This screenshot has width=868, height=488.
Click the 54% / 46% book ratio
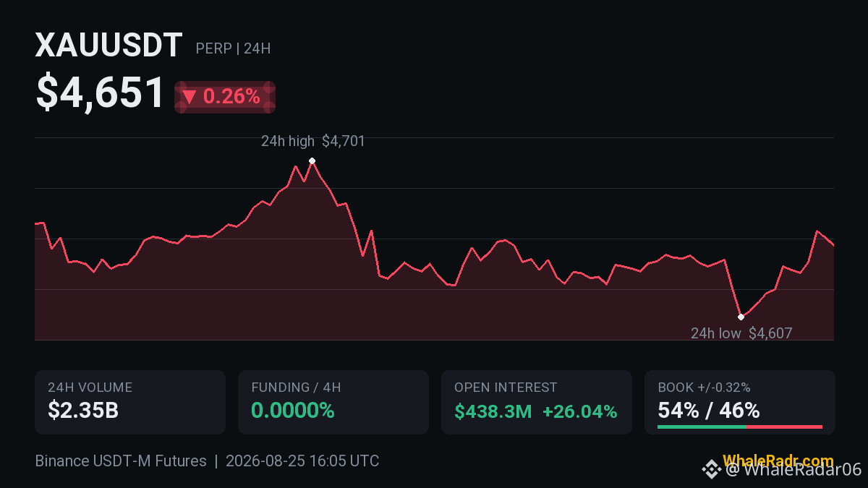click(709, 411)
